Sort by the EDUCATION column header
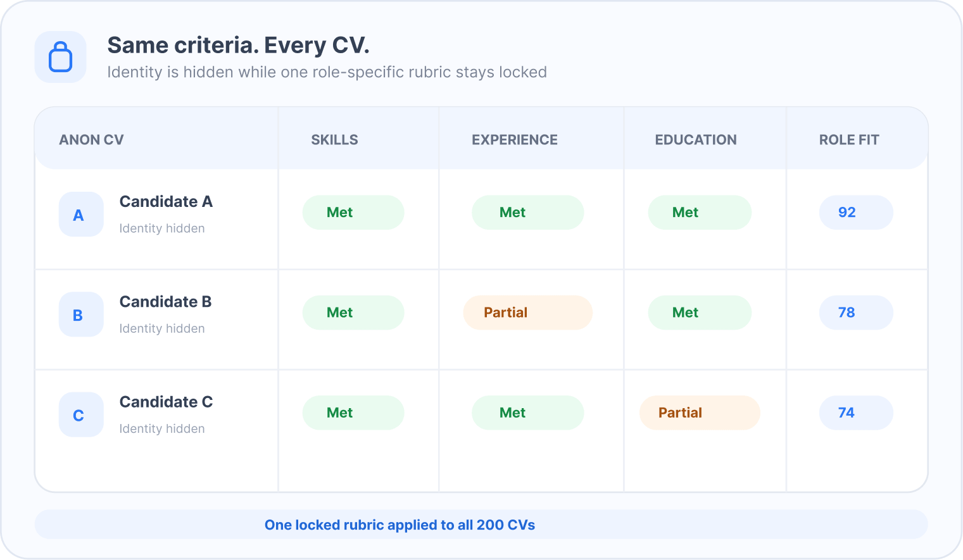This screenshot has width=963, height=560. (696, 140)
